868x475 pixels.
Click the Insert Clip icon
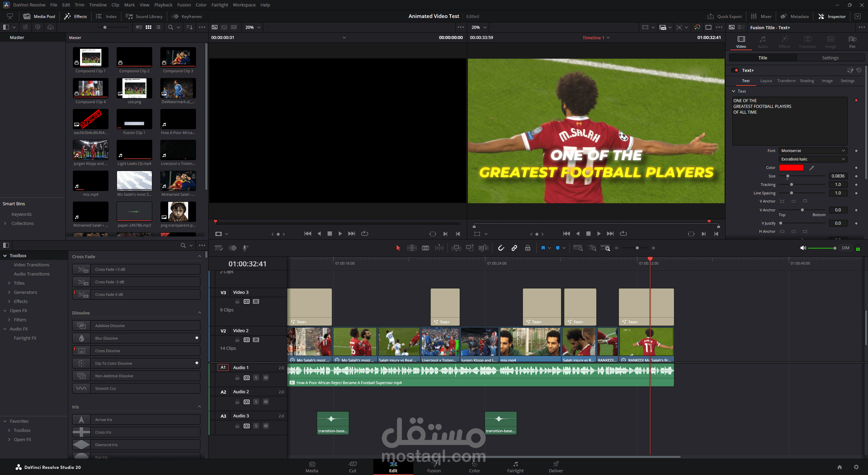click(456, 248)
